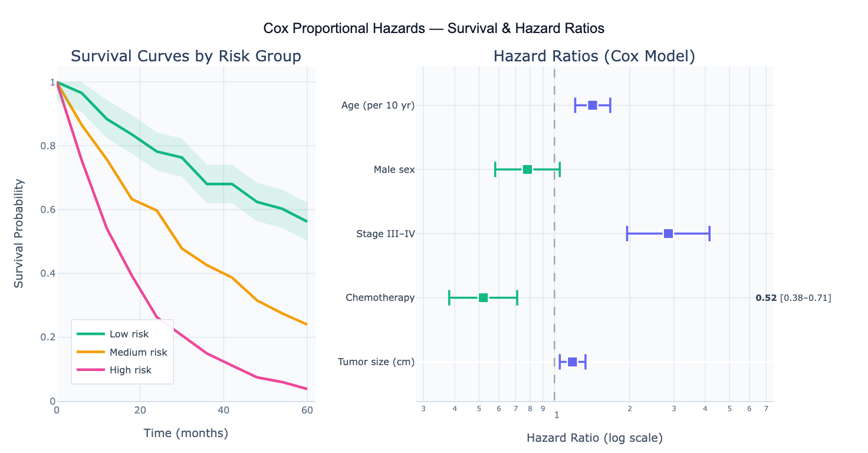Click the Time (months) axis label
This screenshot has width=868, height=453.
(186, 433)
